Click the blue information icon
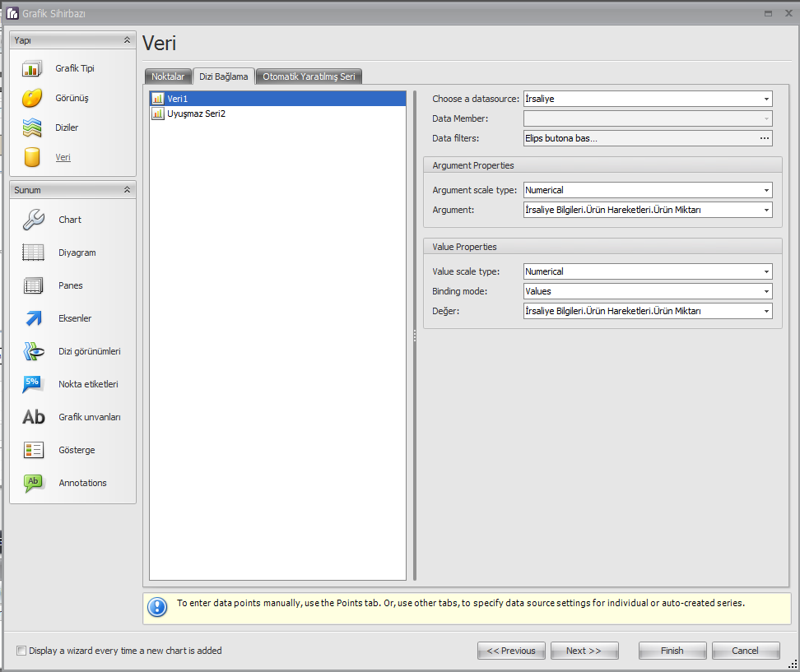800x672 pixels. pyautogui.click(x=157, y=607)
